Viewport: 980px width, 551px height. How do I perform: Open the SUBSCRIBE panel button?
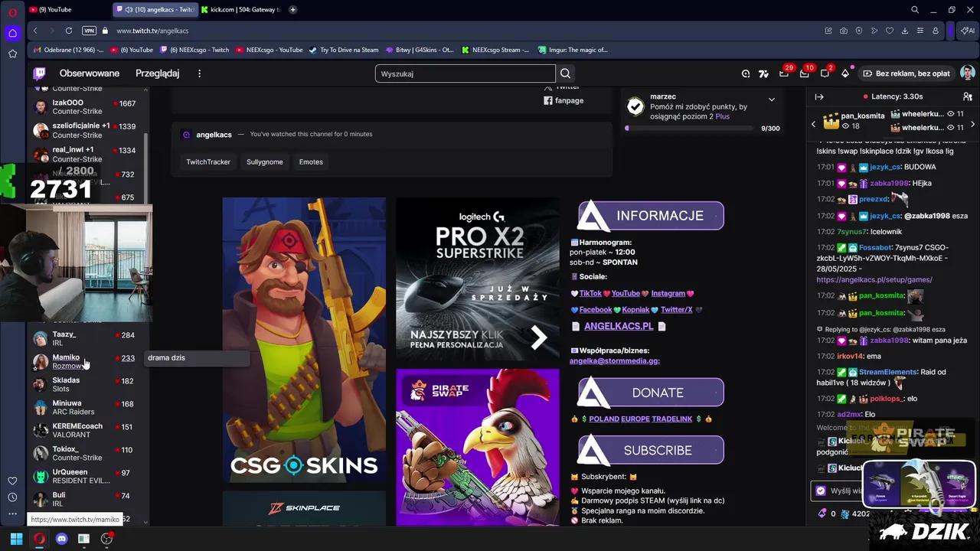tap(651, 450)
